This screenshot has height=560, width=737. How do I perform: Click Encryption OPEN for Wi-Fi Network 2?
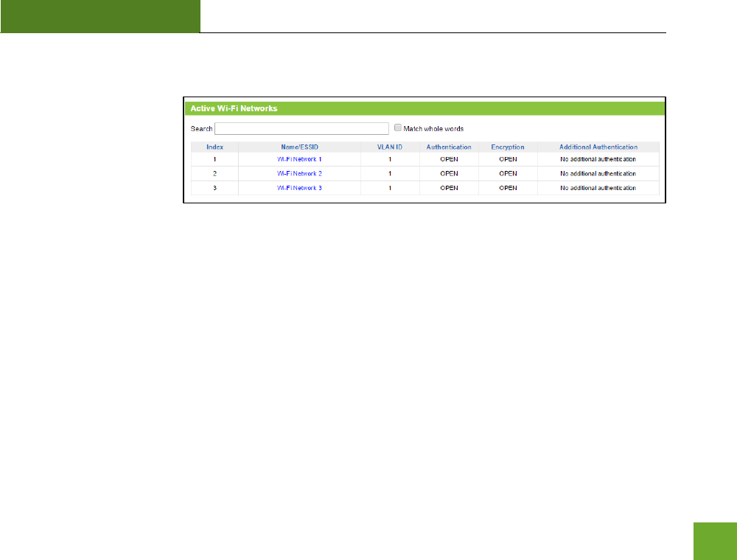point(508,174)
